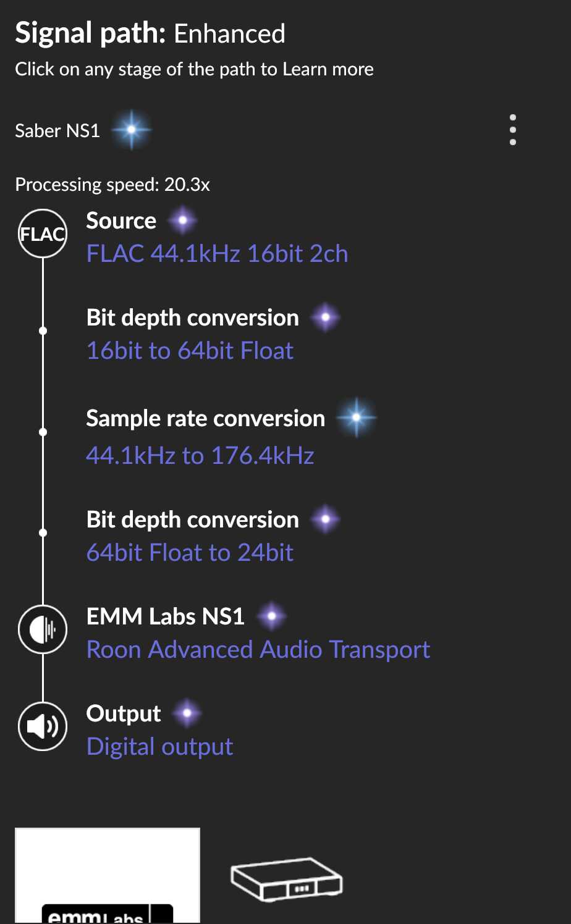This screenshot has height=924, width=571.
Task: Click the Saber NS1 zone name
Action: [x=57, y=130]
